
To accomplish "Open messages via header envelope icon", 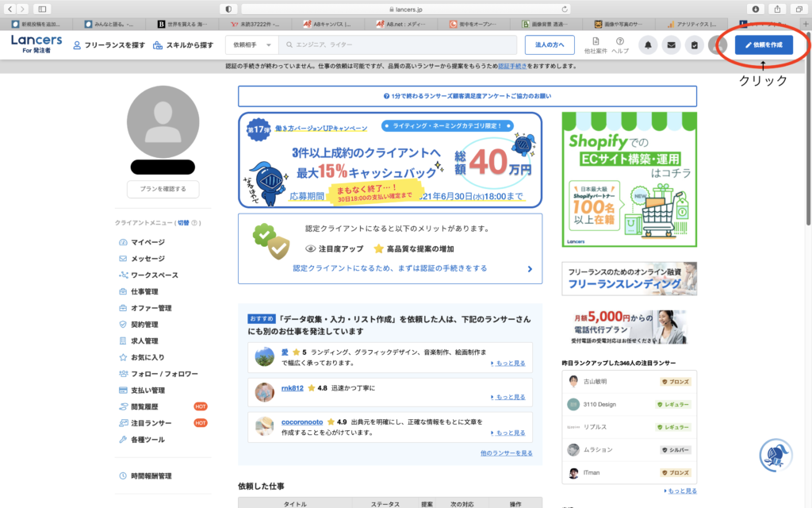I will [x=671, y=45].
